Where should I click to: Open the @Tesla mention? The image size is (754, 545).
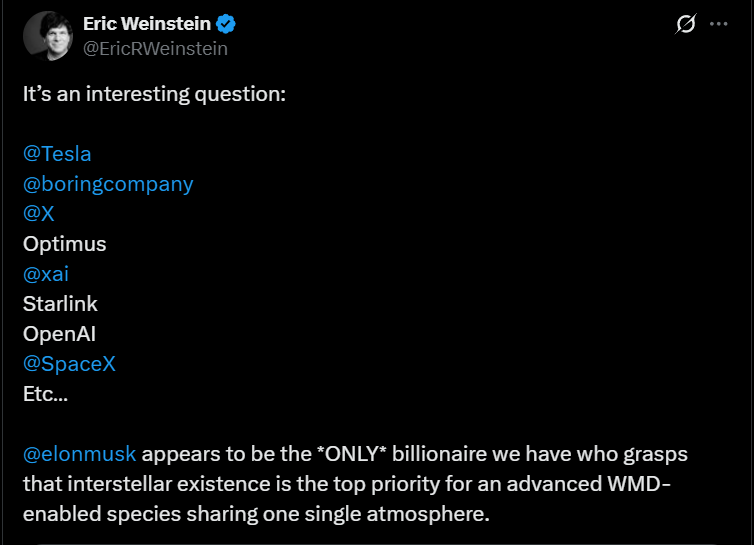(x=57, y=154)
